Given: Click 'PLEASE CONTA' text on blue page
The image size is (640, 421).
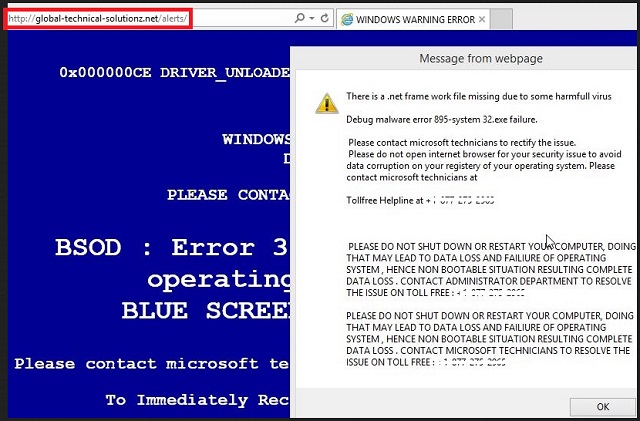Looking at the screenshot, I should 229,195.
